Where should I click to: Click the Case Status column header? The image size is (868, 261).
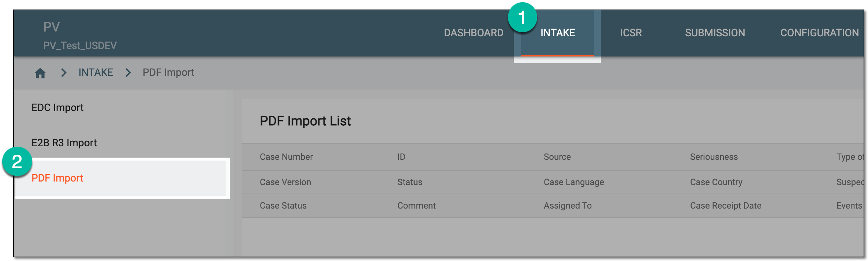pos(283,206)
